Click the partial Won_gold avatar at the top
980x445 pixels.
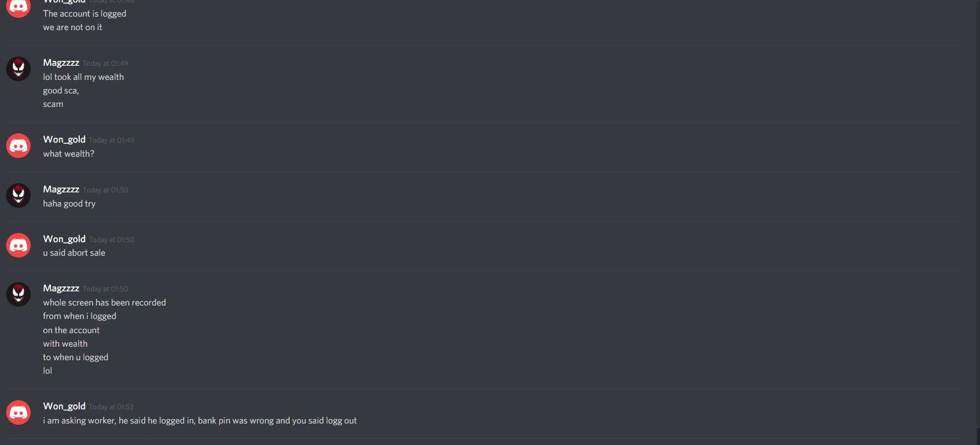[x=18, y=9]
